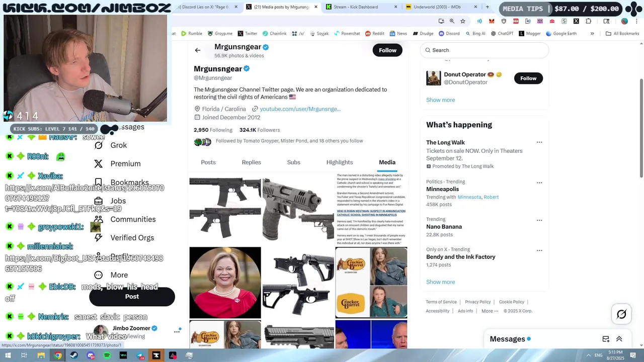The image size is (644, 362).
Task: Select the Media tab
Action: tap(387, 162)
